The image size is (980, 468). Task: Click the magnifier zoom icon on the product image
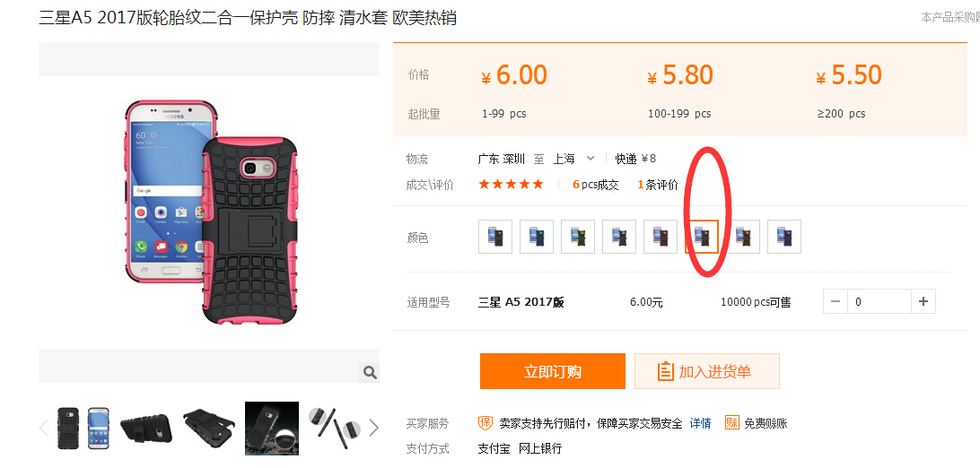click(x=370, y=373)
